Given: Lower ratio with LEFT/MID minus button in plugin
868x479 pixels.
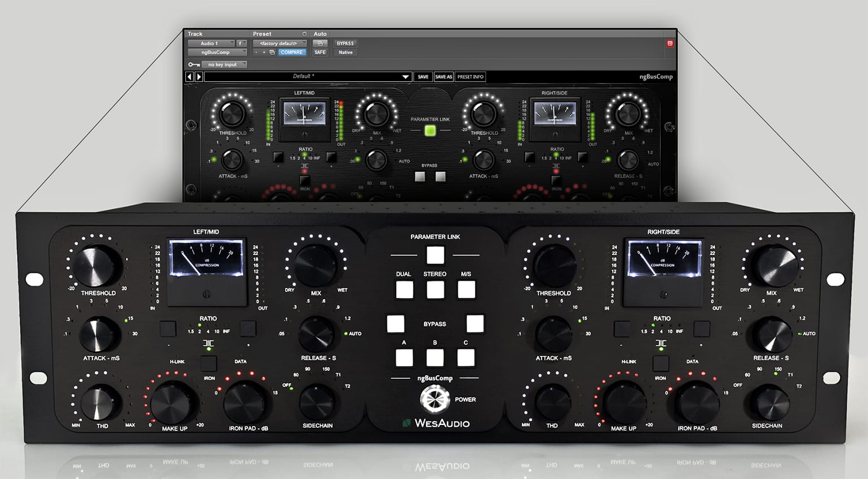Looking at the screenshot, I should tap(278, 157).
